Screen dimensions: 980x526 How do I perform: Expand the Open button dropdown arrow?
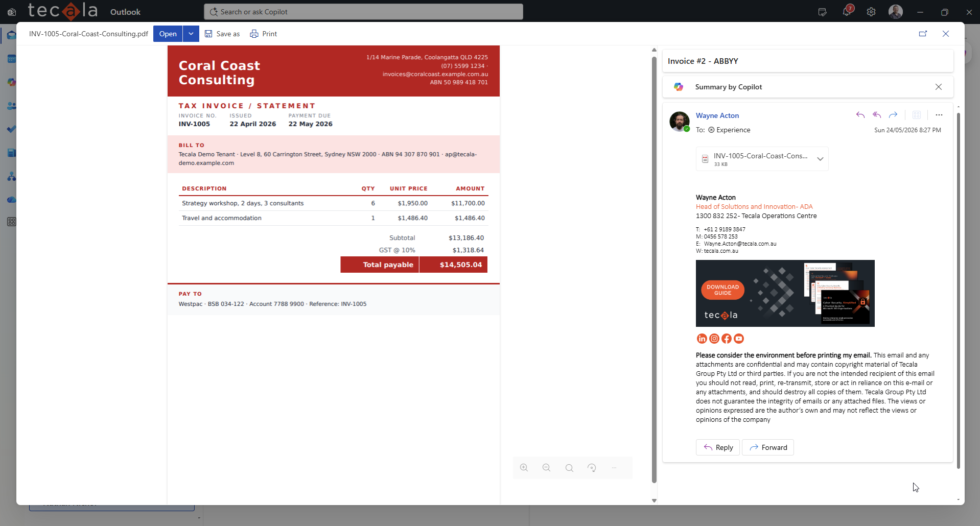pyautogui.click(x=191, y=34)
